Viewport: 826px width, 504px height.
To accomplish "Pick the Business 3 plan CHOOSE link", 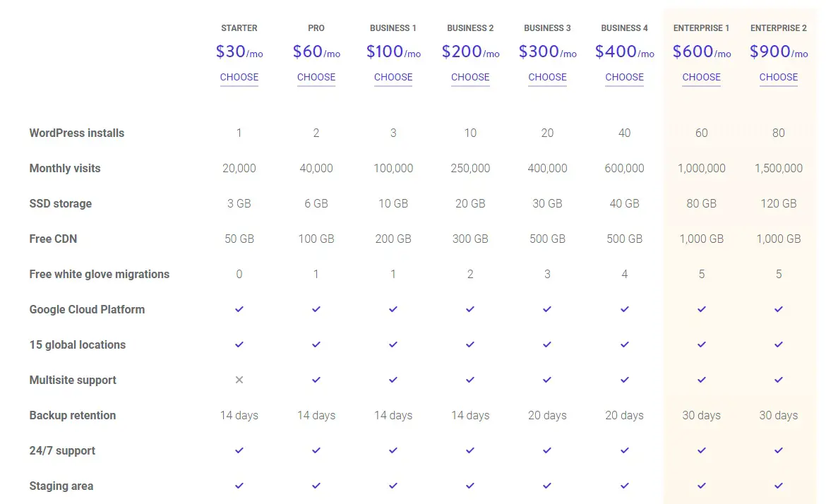I will coord(547,77).
